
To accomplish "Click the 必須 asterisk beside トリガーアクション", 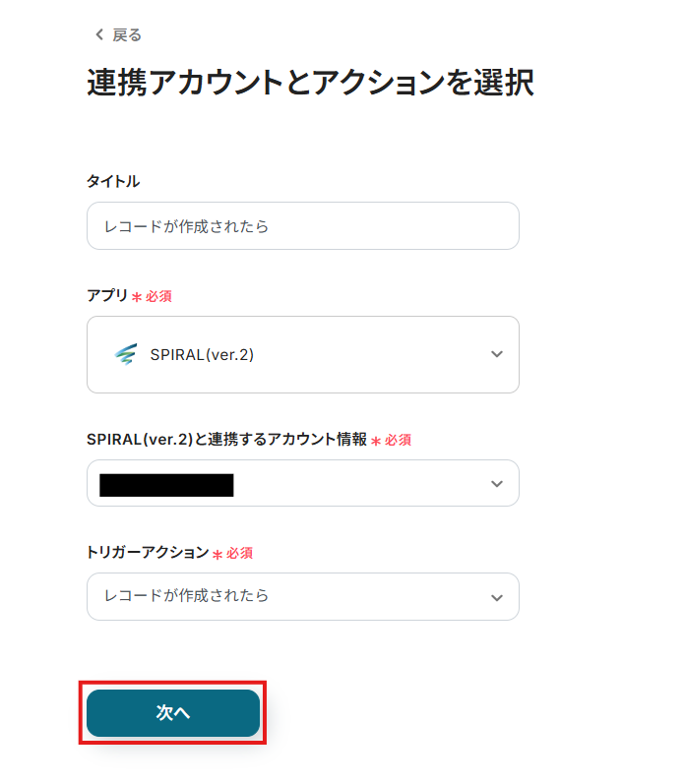I will click(218, 554).
